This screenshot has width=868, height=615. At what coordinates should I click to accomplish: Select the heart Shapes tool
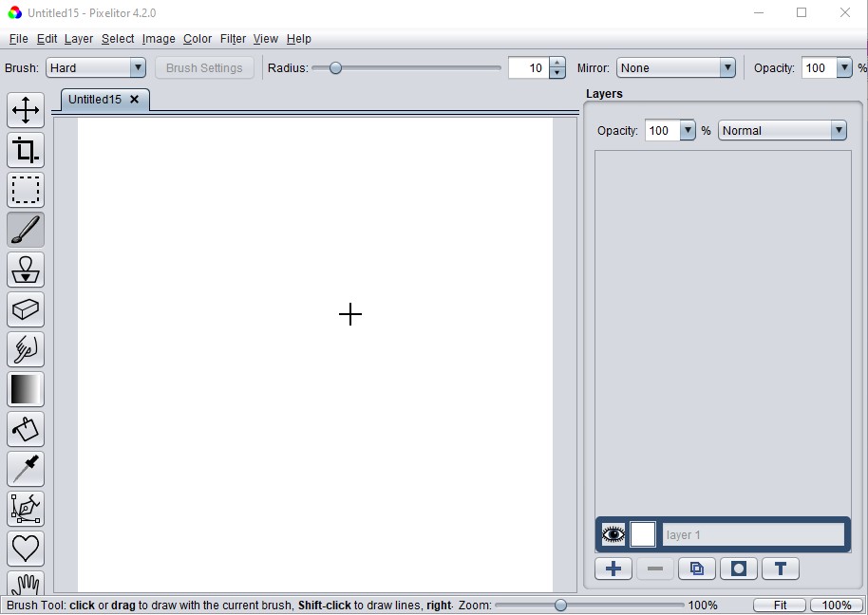click(26, 548)
